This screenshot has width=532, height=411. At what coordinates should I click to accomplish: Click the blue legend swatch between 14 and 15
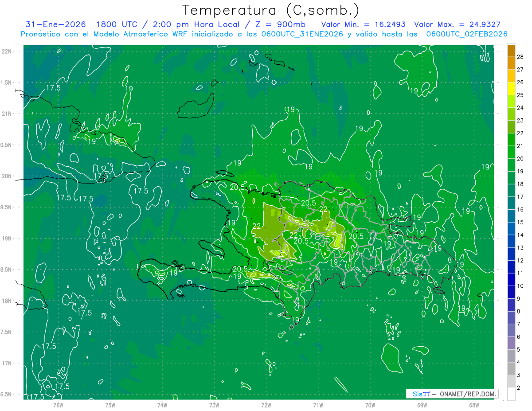[511, 229]
